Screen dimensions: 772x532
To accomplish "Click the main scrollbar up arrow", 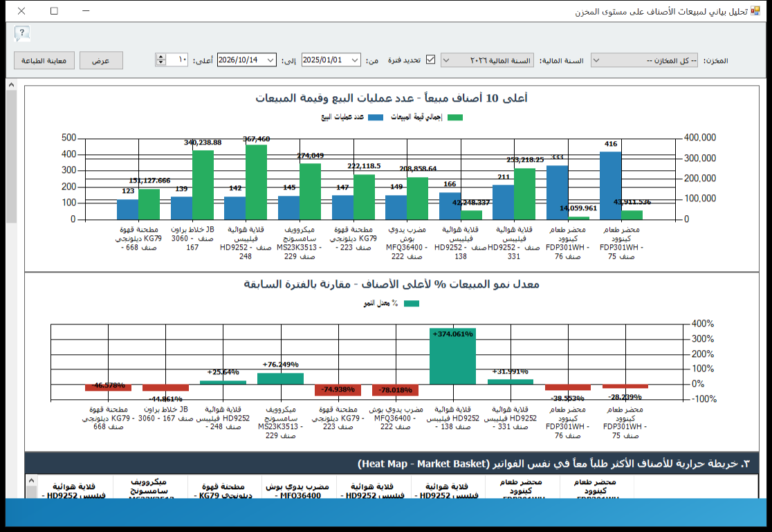I will [11, 84].
